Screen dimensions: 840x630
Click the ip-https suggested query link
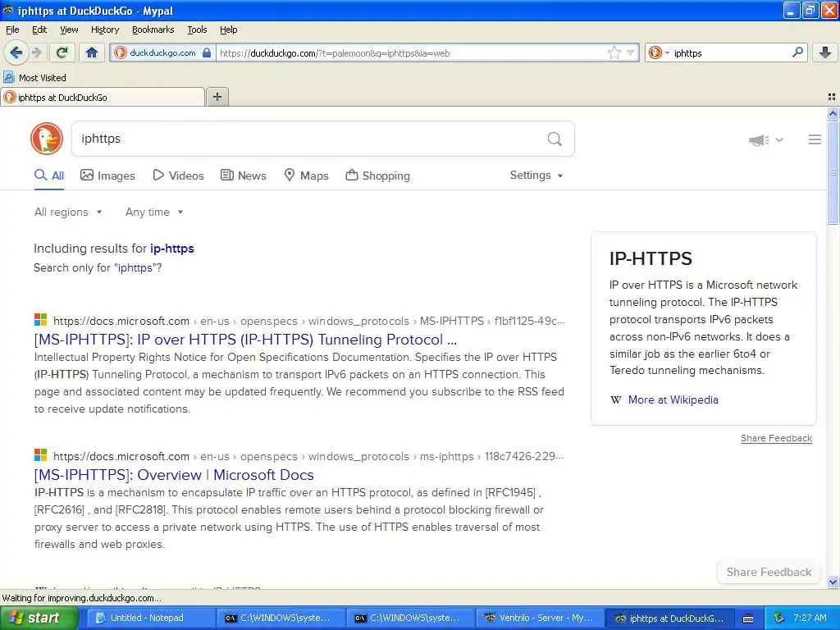point(172,249)
